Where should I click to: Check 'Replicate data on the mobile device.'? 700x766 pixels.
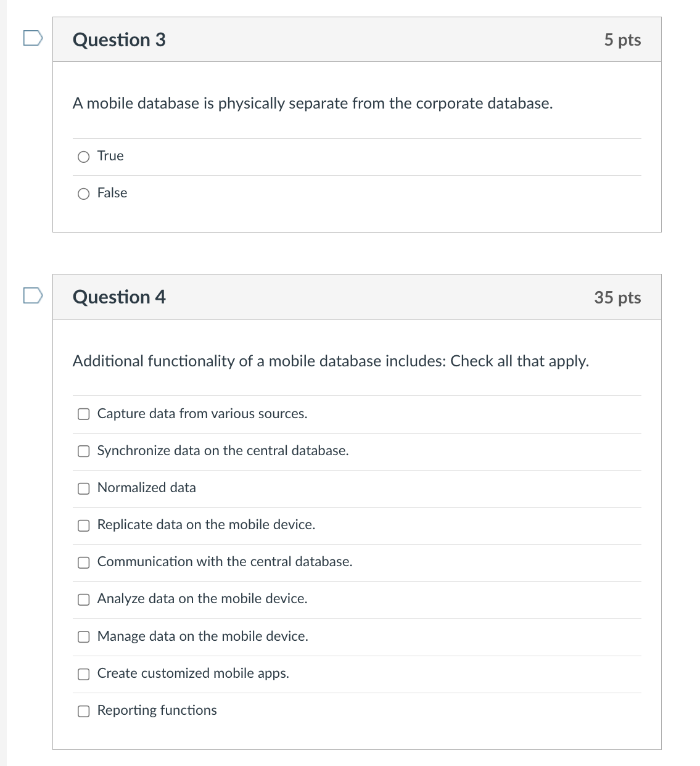[83, 525]
